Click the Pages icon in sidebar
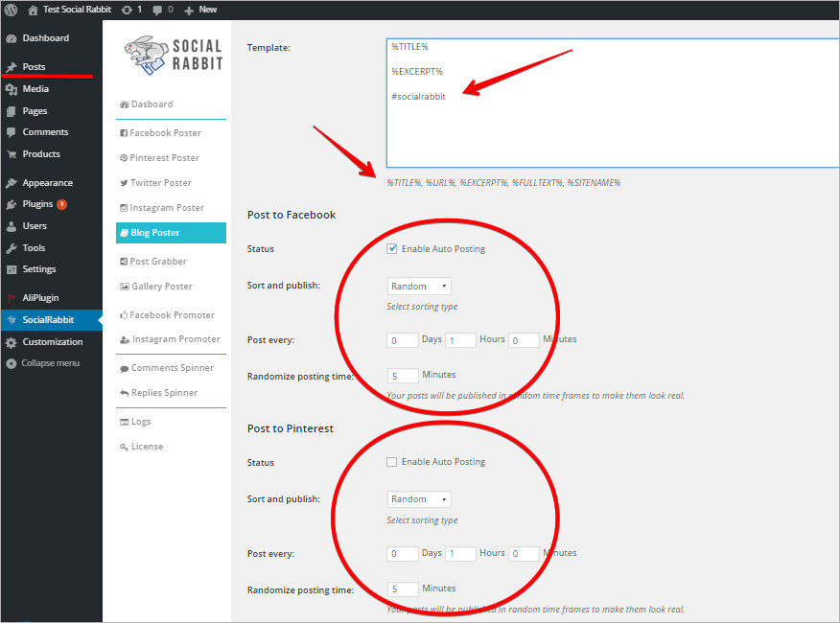Screen dimensions: 840x623 12,111
